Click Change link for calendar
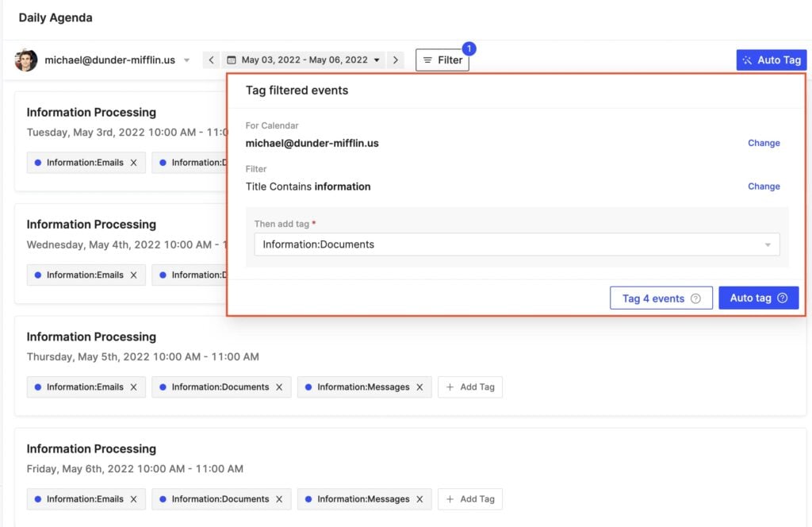This screenshot has height=527, width=812. 764,143
